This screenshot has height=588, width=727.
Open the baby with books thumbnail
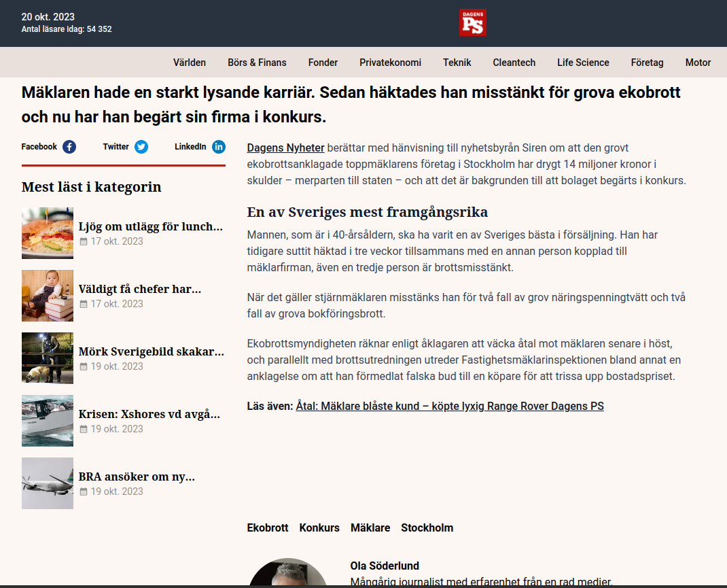pyautogui.click(x=48, y=296)
